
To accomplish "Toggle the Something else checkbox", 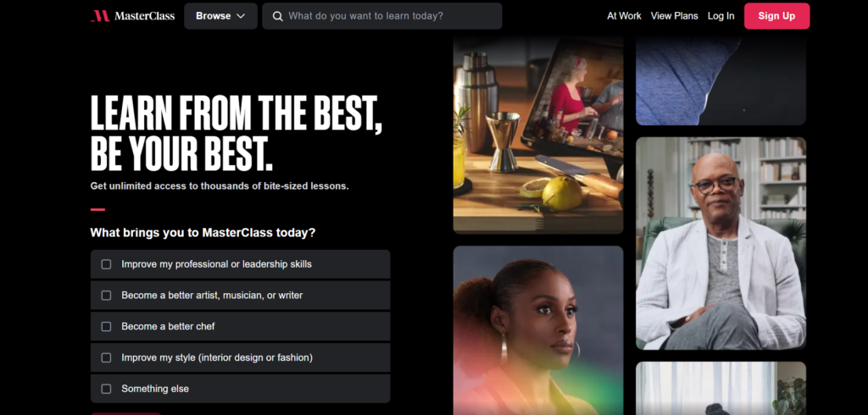I will (x=106, y=389).
